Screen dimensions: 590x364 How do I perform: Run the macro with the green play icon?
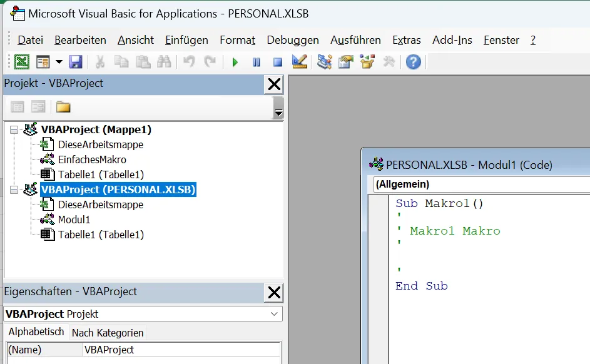tap(235, 62)
